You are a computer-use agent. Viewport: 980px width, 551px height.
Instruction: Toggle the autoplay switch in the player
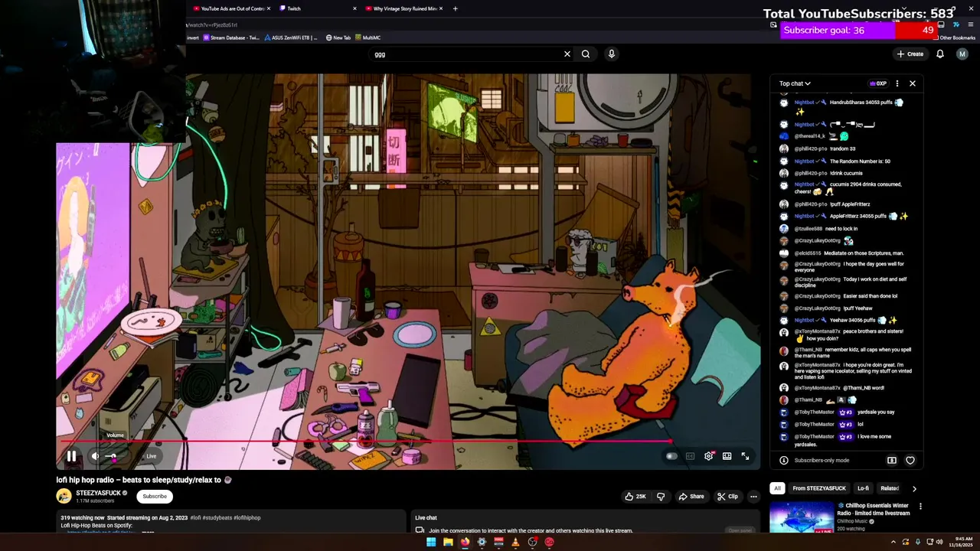tap(671, 456)
